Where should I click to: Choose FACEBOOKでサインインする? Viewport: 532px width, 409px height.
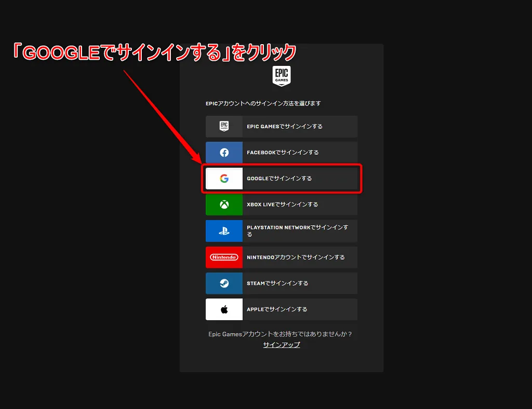[x=281, y=153]
